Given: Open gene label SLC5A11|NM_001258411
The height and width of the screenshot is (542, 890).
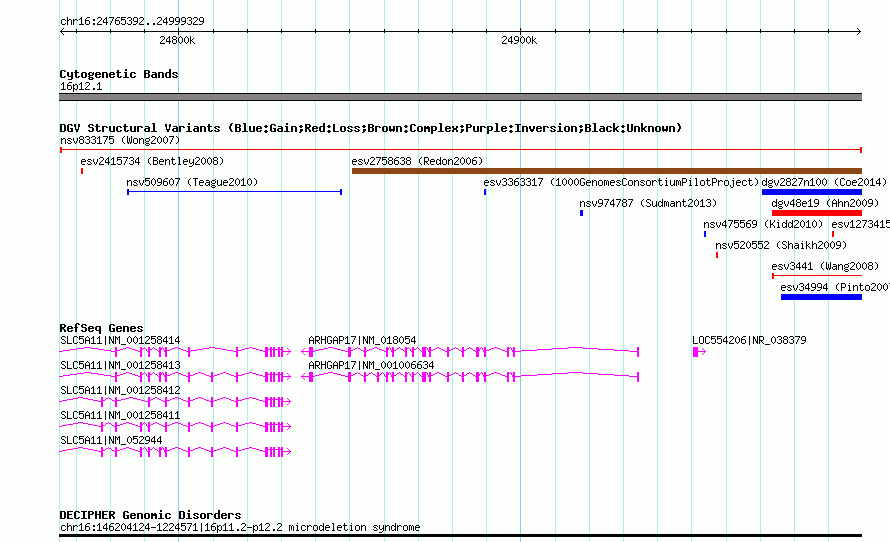Looking at the screenshot, I should (120, 415).
